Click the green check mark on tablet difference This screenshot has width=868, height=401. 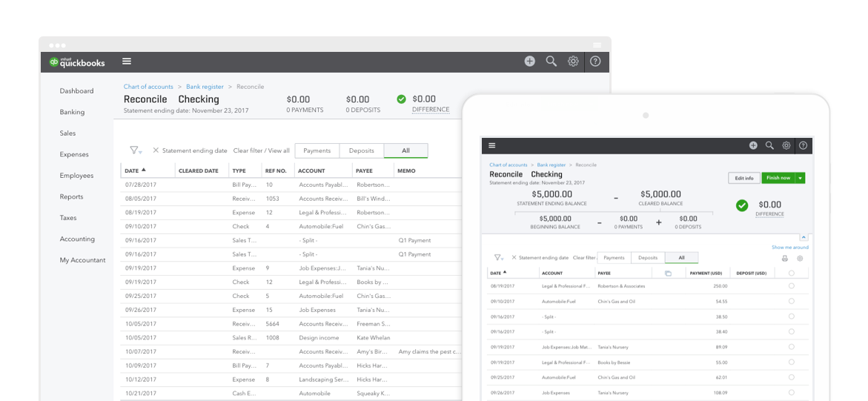(x=742, y=205)
